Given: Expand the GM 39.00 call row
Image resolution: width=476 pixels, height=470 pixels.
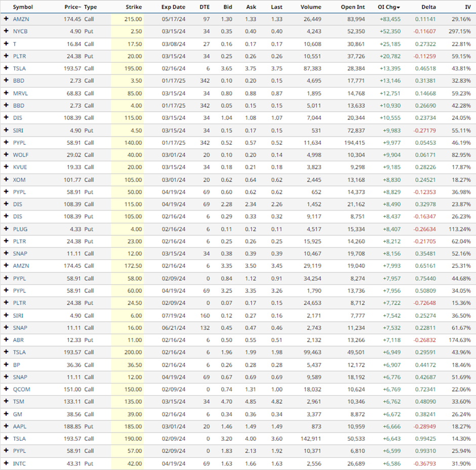Looking at the screenshot, I should click(6, 414).
